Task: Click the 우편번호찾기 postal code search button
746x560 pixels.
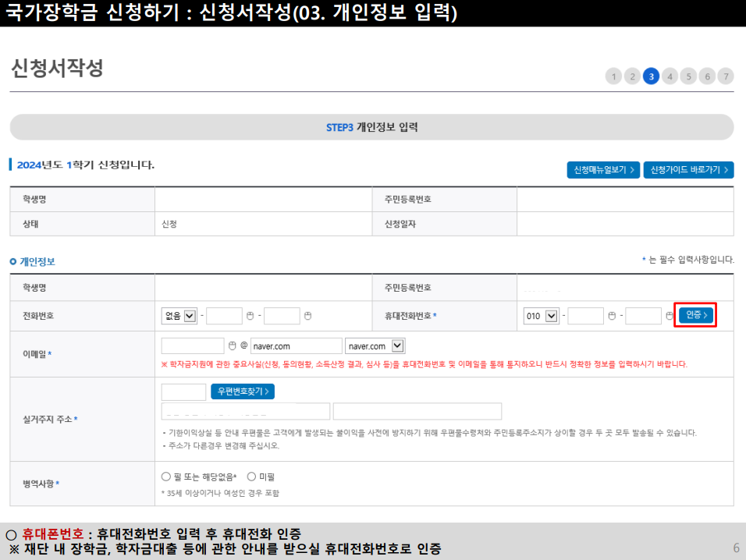Action: click(x=240, y=391)
